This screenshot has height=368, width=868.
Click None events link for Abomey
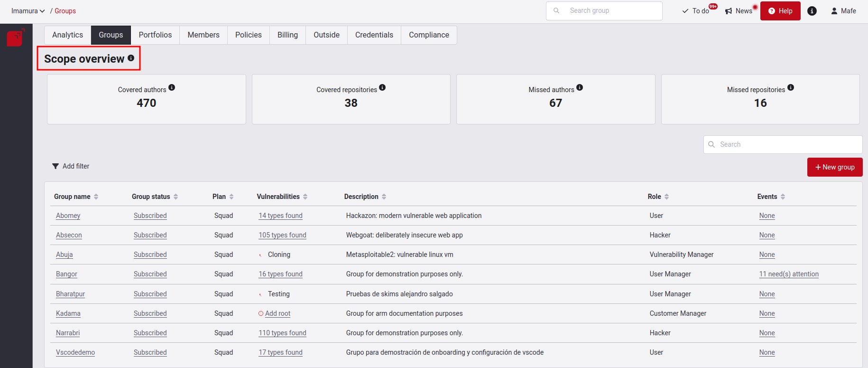point(766,216)
